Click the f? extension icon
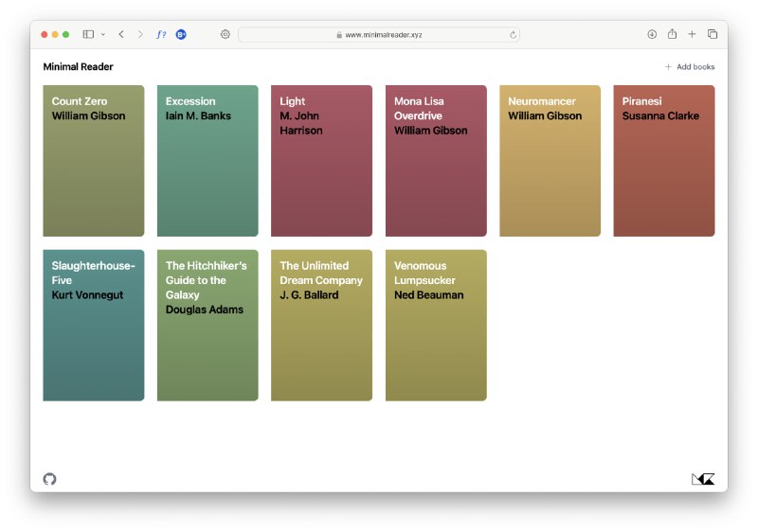758x532 pixels. tap(161, 34)
